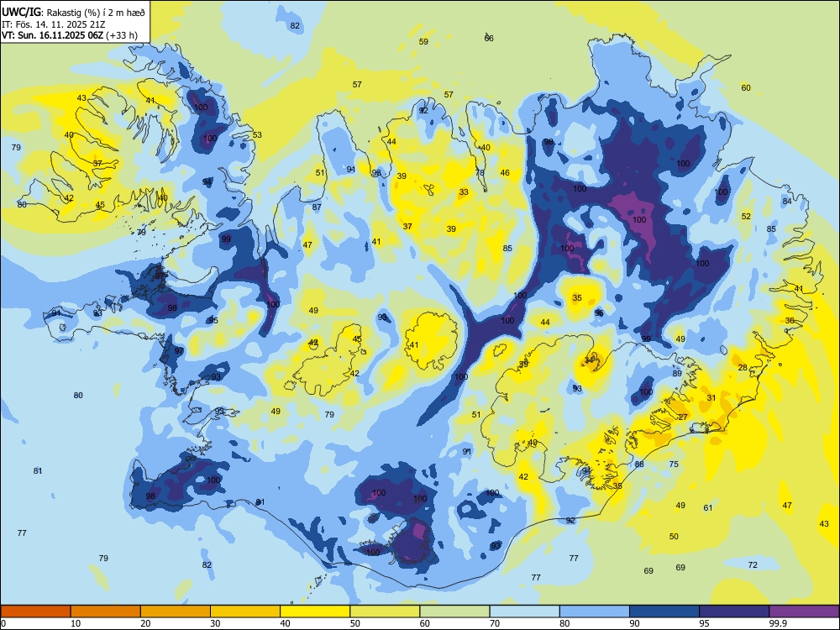Click the map value '28' in the southeast
Screen dimensions: 840x630
point(743,368)
